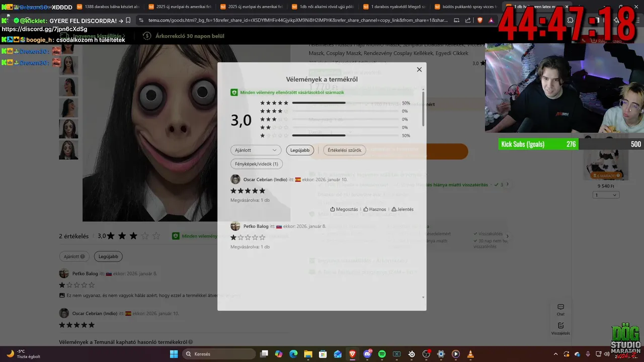This screenshot has height=362, width=644.
Task: Report Oscar Cebrian's review with Jelentés
Action: [403, 209]
